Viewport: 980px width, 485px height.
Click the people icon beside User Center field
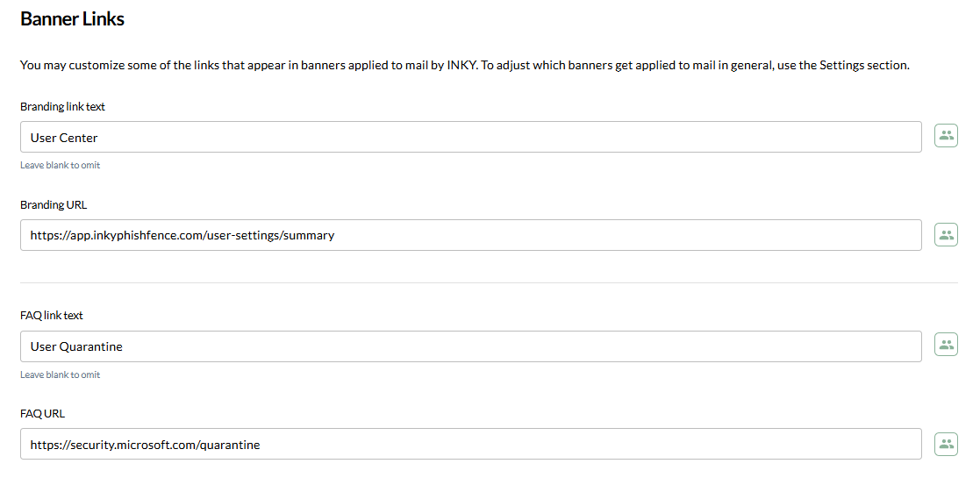[x=946, y=136]
